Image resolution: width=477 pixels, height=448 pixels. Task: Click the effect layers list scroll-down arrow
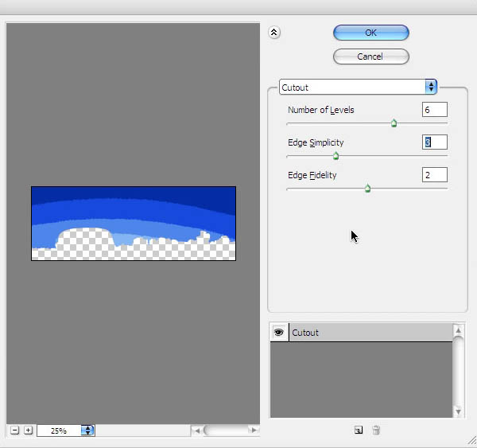click(x=458, y=412)
